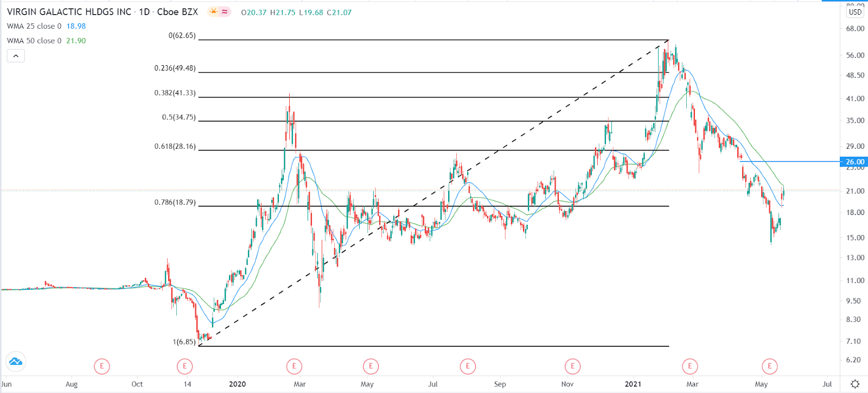
Task: Click the 26.00 price line label
Action: coord(854,162)
